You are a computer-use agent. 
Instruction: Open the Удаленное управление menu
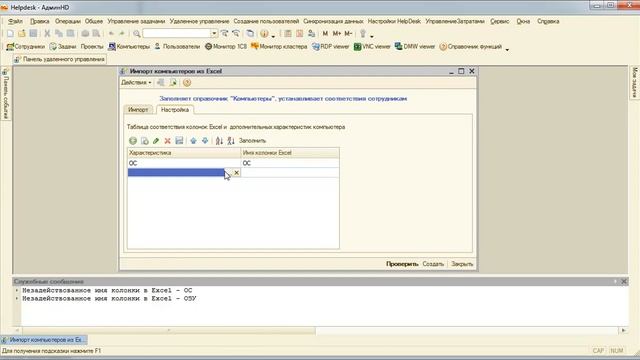pyautogui.click(x=199, y=21)
